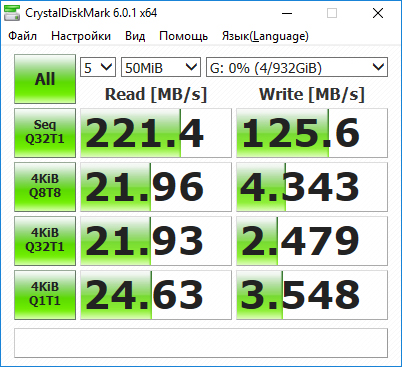402x367 pixels.
Task: Open the Вид menu
Action: click(135, 36)
